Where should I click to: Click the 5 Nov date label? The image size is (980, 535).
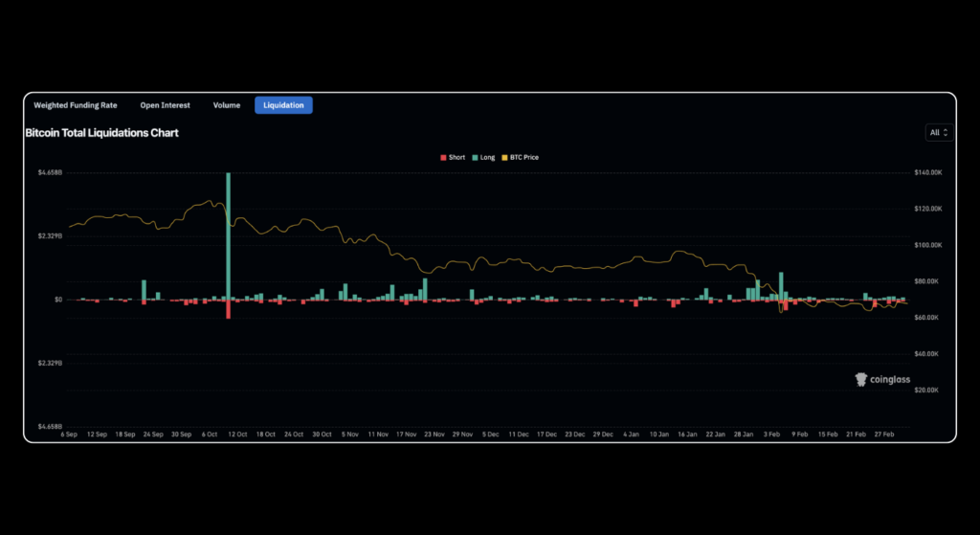pos(350,434)
